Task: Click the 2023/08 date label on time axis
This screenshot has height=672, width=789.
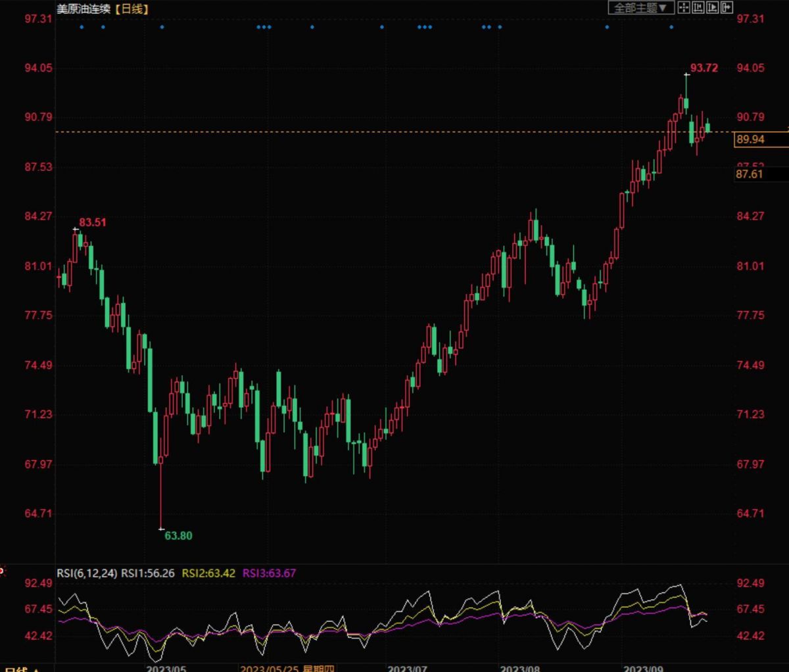Action: [520, 669]
